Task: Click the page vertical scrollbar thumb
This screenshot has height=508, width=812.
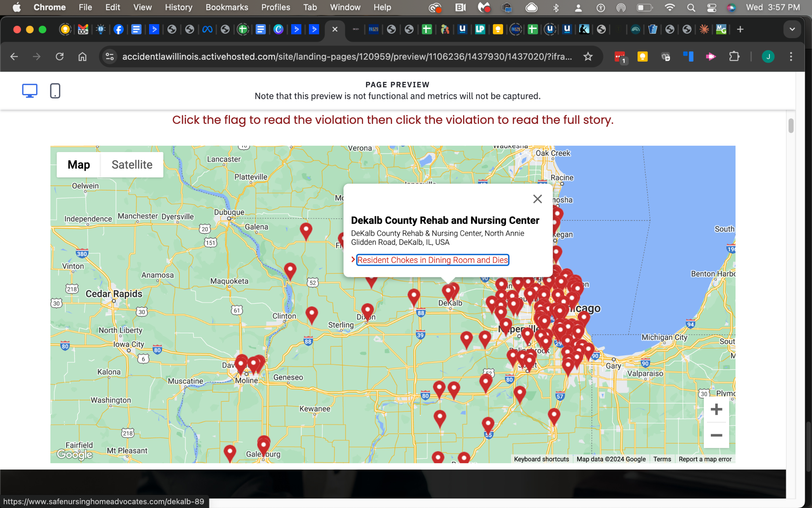Action: [791, 126]
